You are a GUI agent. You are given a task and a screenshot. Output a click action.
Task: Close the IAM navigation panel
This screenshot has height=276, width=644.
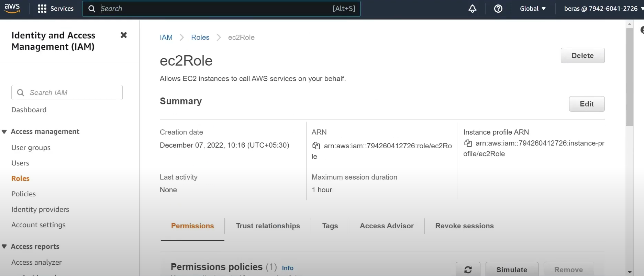click(124, 35)
